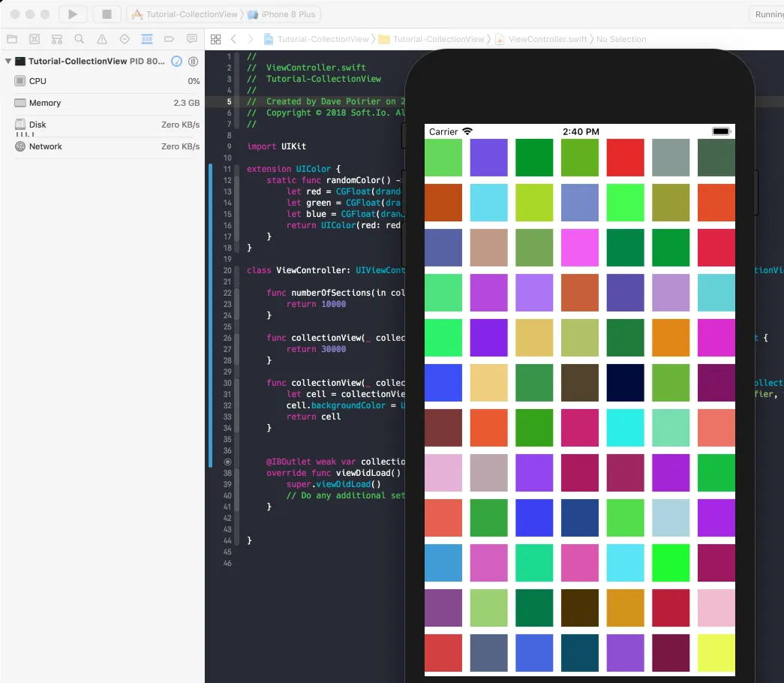Collapse the Tutorial-CollectionView process tree
Screen dimensions: 784x683
[8, 62]
